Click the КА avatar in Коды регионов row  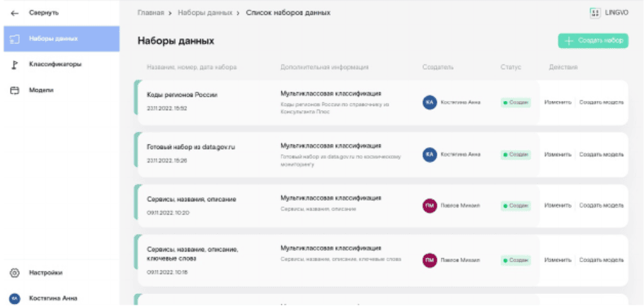pos(429,102)
